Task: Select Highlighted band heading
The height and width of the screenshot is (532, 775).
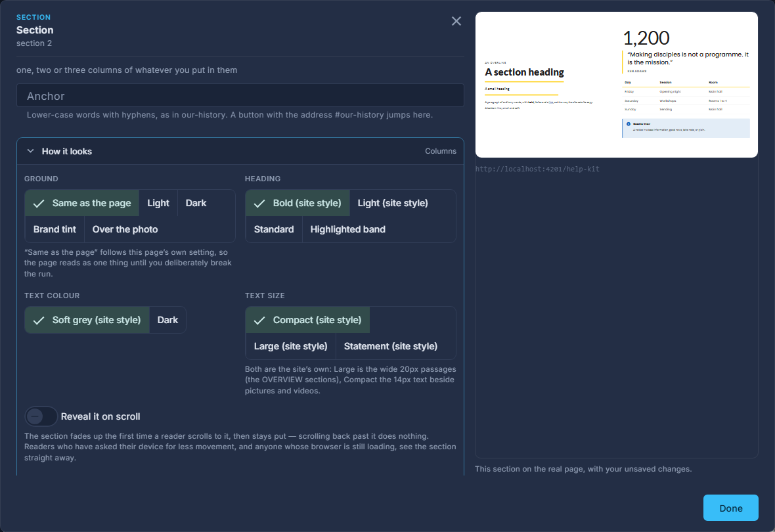Action: click(348, 229)
